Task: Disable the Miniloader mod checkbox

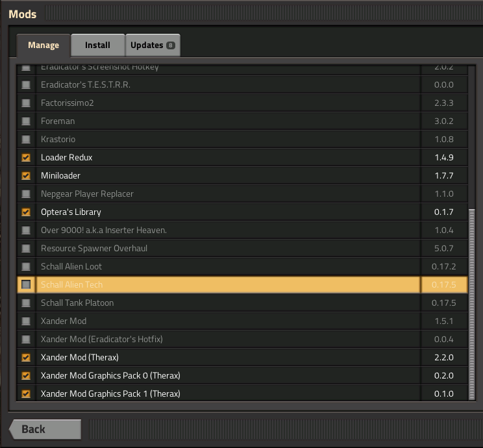Action: click(26, 175)
